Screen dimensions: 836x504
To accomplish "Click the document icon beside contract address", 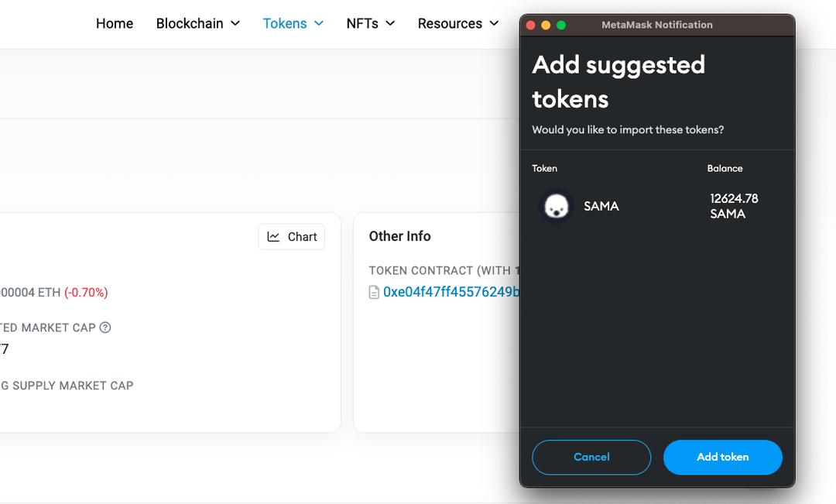I will [375, 293].
